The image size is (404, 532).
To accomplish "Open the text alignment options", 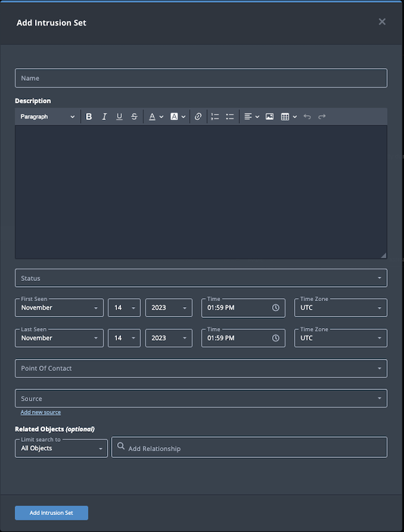I will click(x=252, y=117).
